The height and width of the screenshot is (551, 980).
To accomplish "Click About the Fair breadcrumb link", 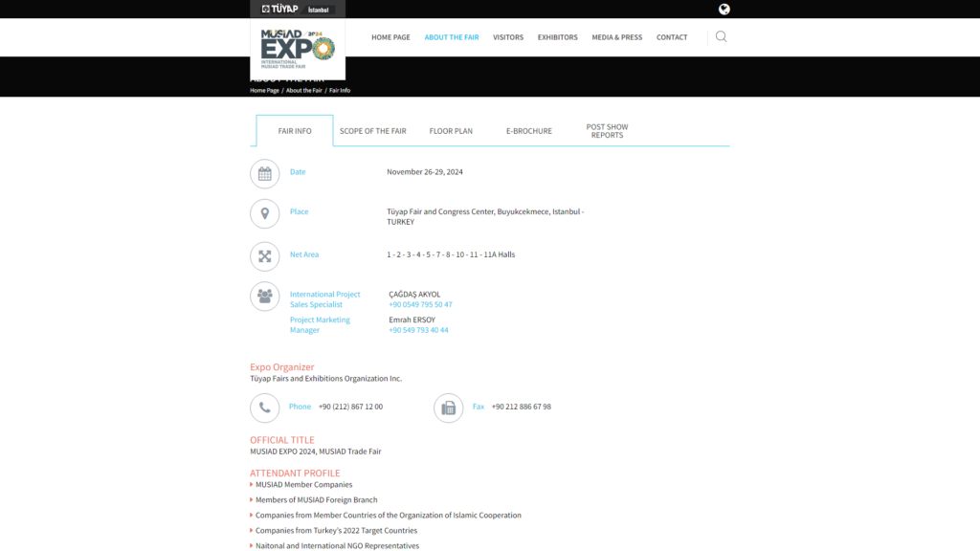I will coord(303,91).
